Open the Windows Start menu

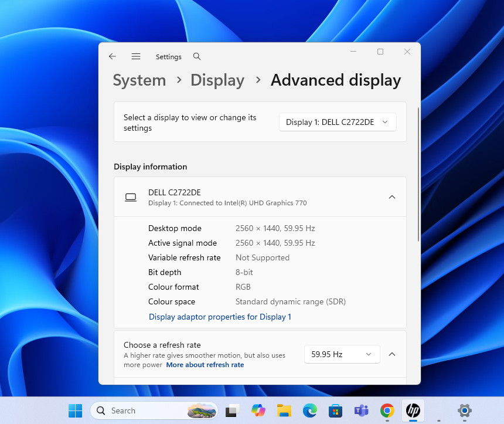point(75,411)
